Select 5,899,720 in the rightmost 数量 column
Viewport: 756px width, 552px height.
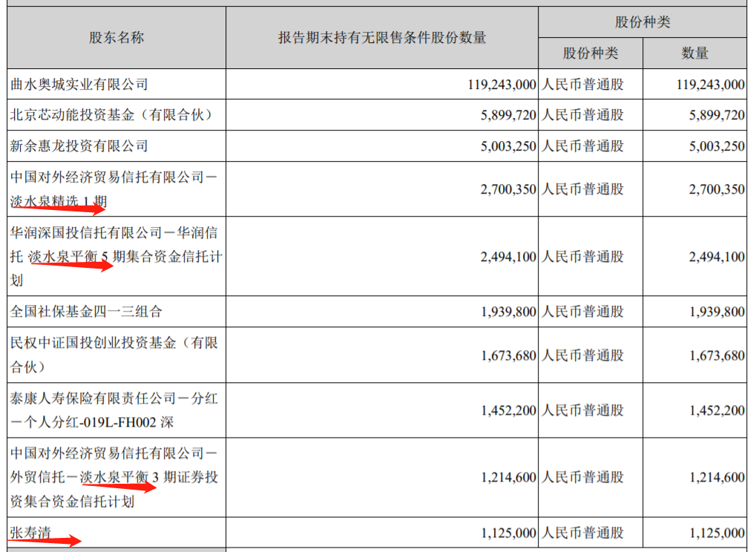717,115
